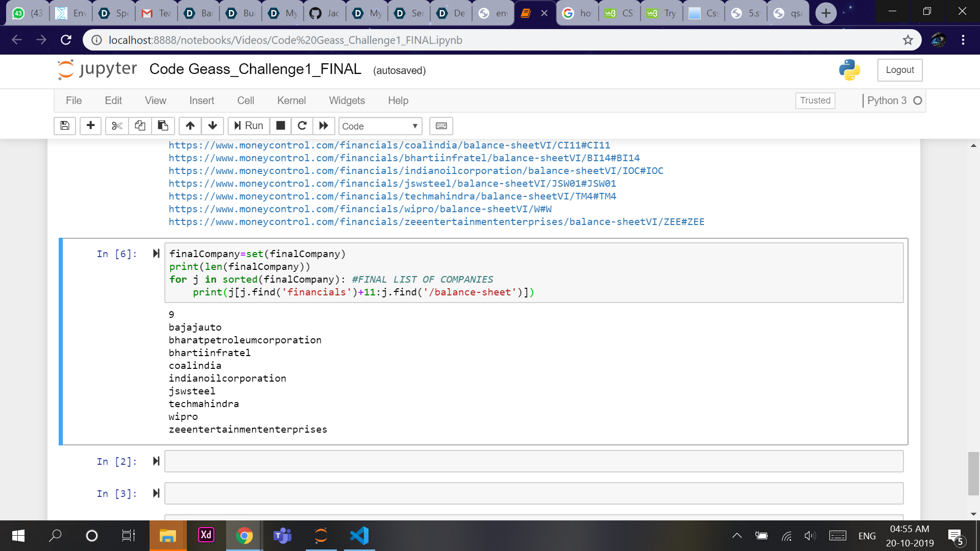Viewport: 980px width, 551px height.
Task: Save notebook with the floppy disk icon
Action: pyautogui.click(x=65, y=126)
